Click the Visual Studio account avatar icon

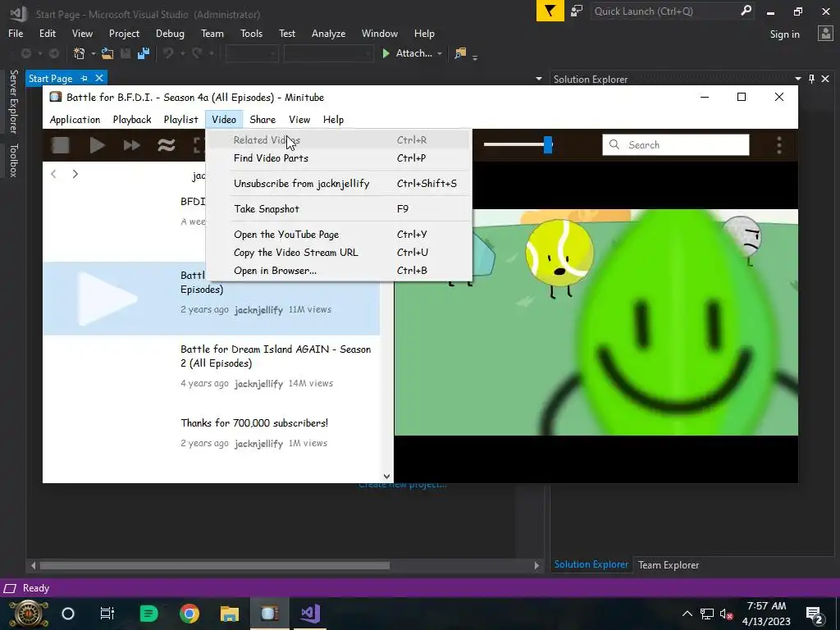pyautogui.click(x=825, y=34)
